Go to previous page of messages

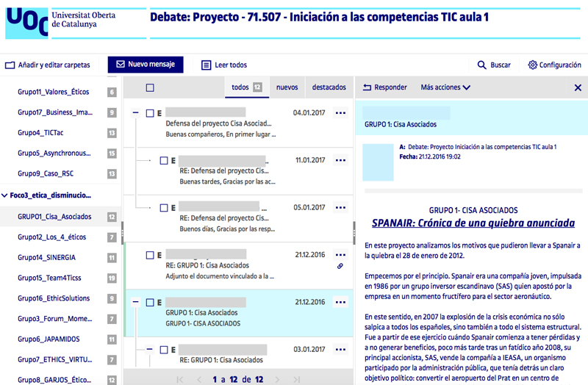pyautogui.click(x=199, y=379)
